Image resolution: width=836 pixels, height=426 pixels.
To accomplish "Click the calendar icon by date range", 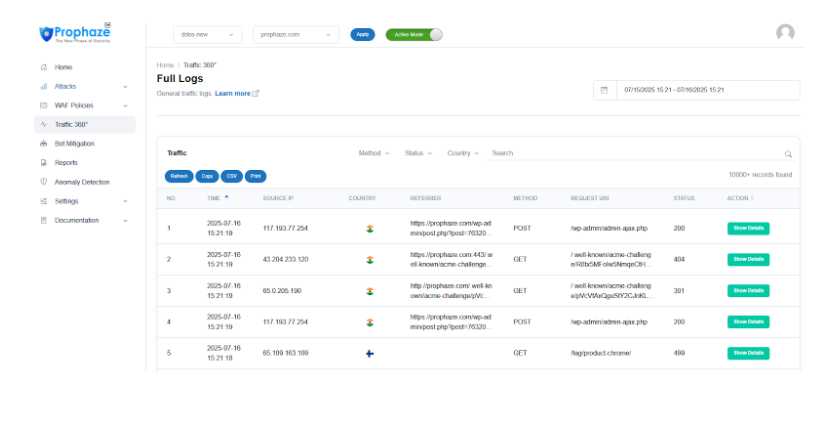I will click(604, 90).
